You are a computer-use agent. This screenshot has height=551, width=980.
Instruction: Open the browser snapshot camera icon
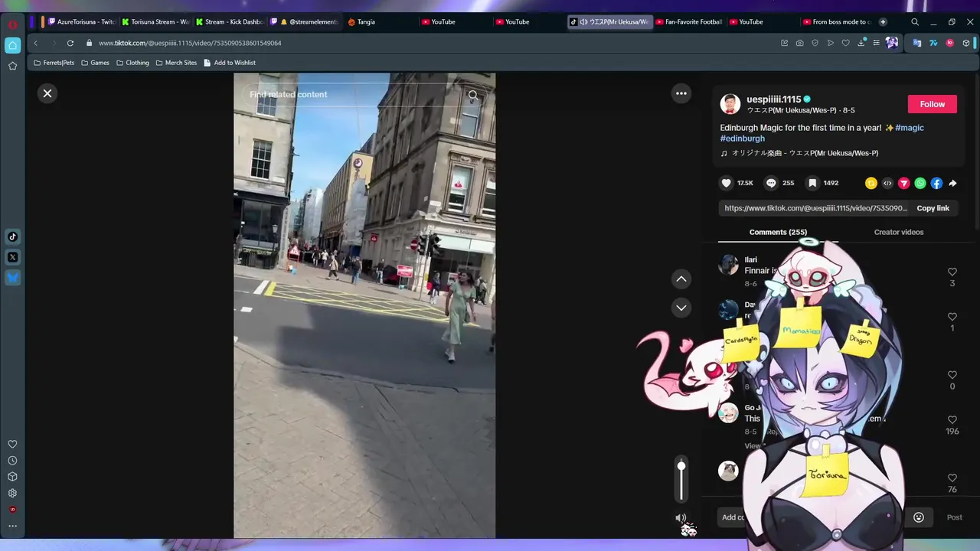[x=799, y=43]
